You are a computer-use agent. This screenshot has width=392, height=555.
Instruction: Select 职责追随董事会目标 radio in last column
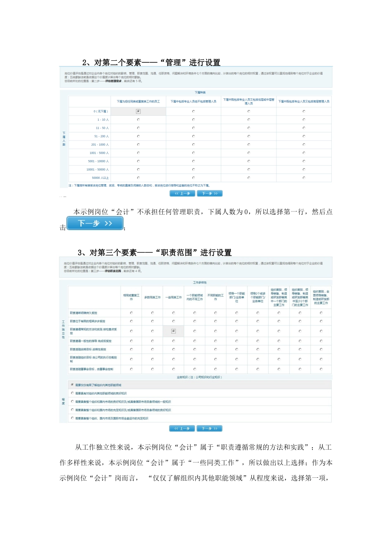click(321, 369)
